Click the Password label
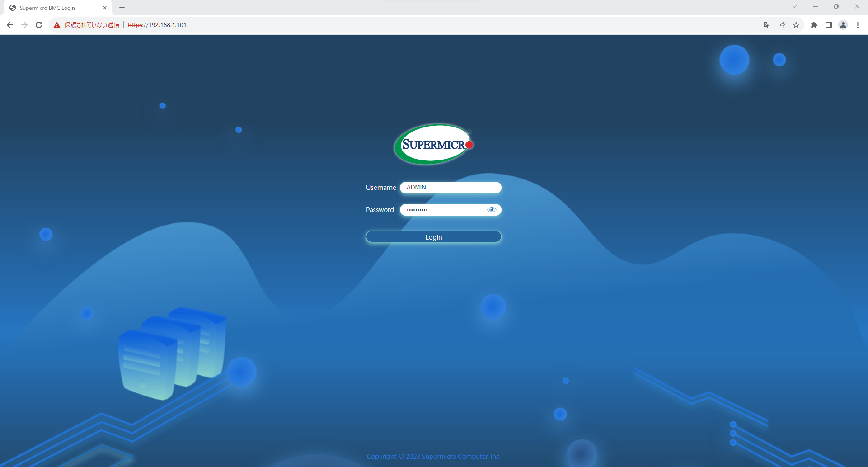 pos(380,210)
